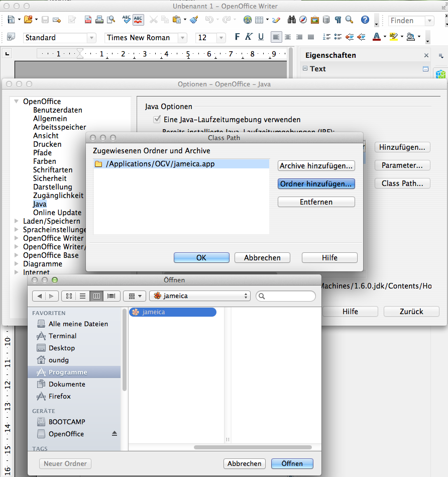Open the Gallery icon in the toolbar
This screenshot has height=477, width=448.
click(314, 20)
